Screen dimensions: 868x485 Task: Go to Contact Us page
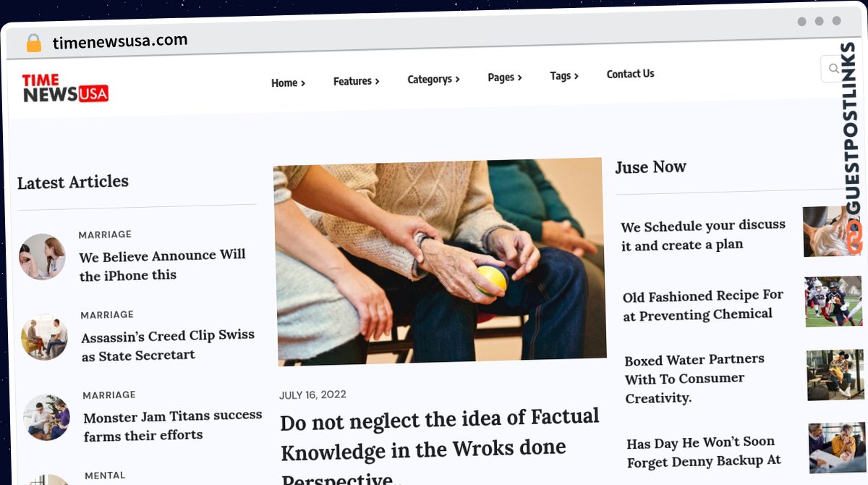pos(630,74)
